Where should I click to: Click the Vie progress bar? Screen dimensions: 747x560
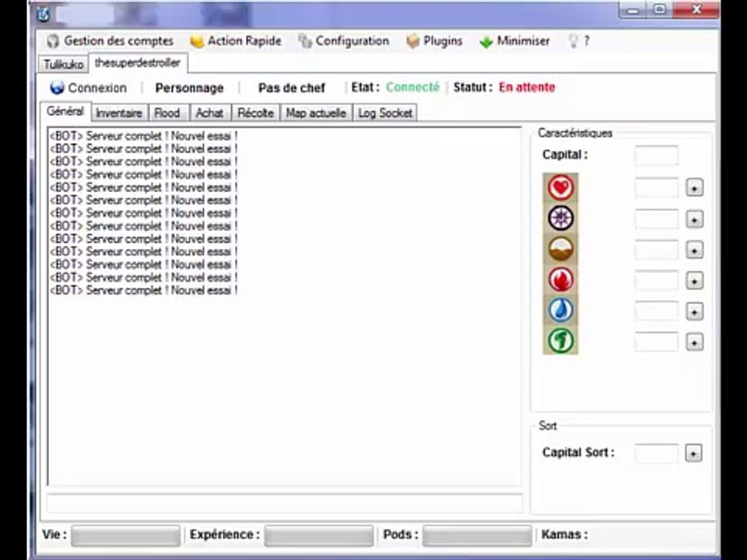tap(126, 536)
